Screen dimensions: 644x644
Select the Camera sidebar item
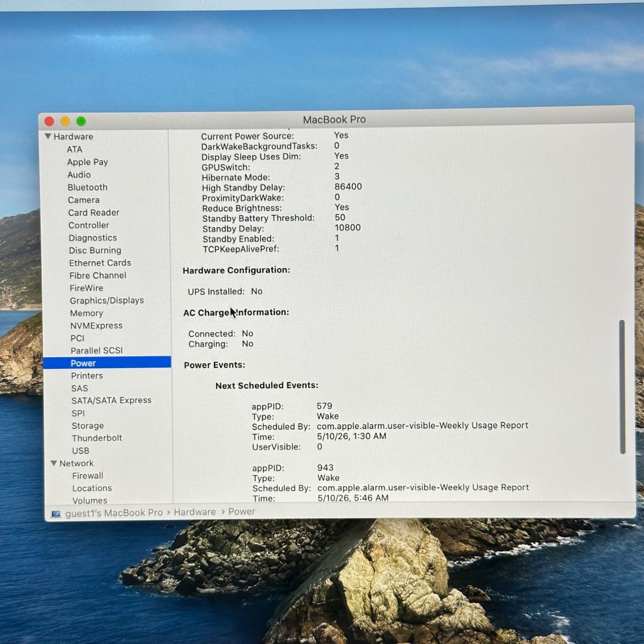coord(84,200)
